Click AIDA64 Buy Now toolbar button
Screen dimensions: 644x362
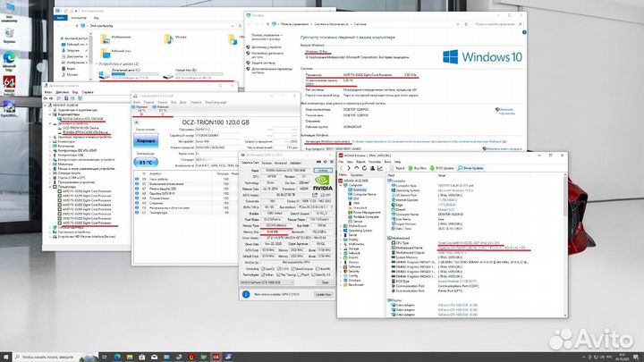418,168
